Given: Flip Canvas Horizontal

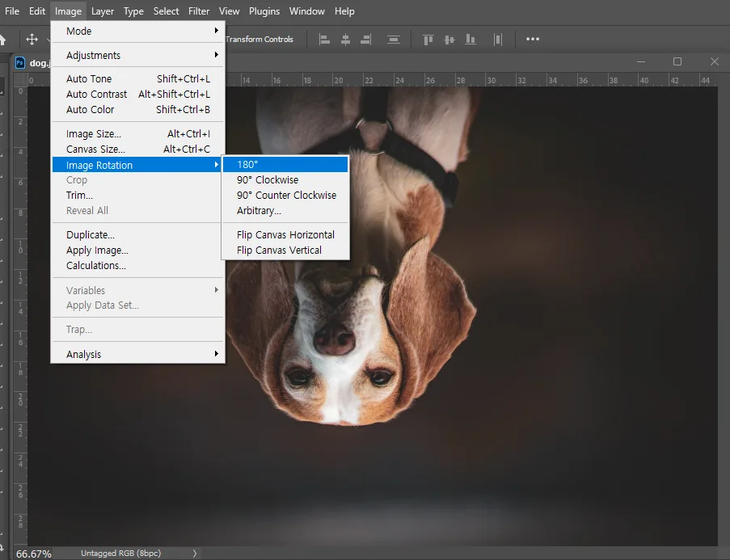Looking at the screenshot, I should (285, 234).
